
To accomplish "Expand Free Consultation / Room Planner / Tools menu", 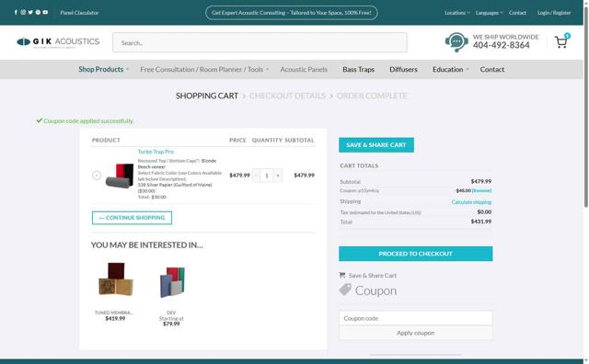I will tap(204, 70).
